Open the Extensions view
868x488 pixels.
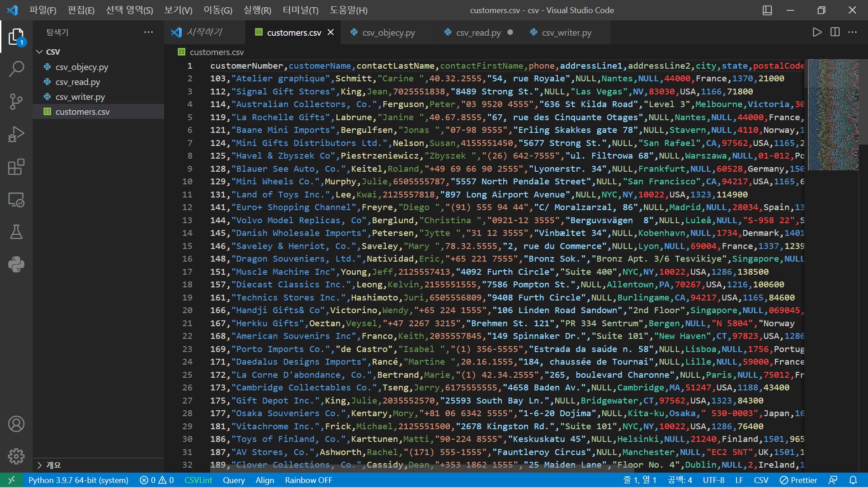tap(16, 167)
